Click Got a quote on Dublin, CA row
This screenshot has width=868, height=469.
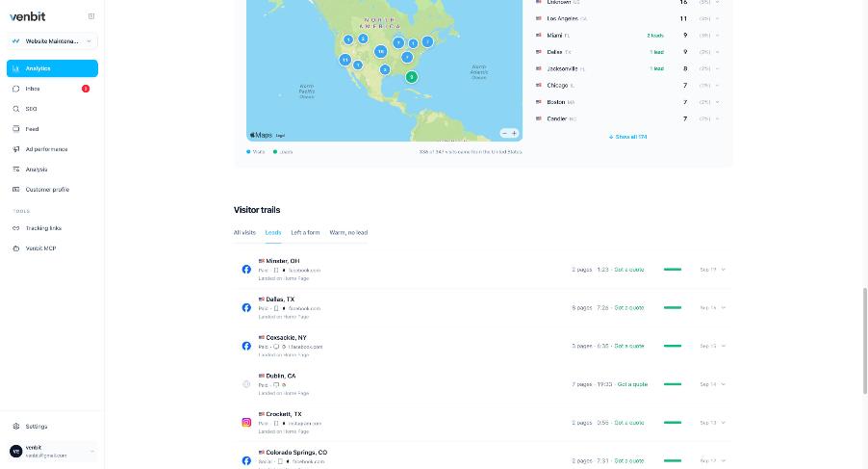pos(632,384)
